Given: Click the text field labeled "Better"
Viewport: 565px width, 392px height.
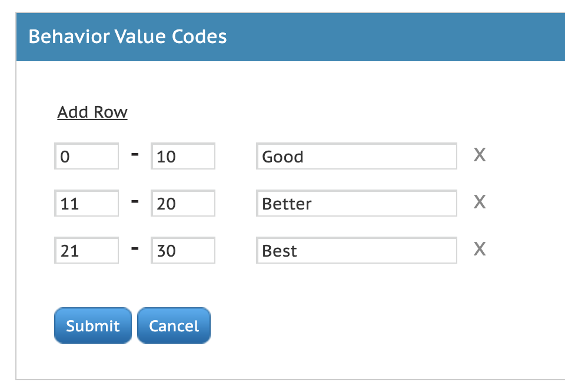Looking at the screenshot, I should pos(356,203).
